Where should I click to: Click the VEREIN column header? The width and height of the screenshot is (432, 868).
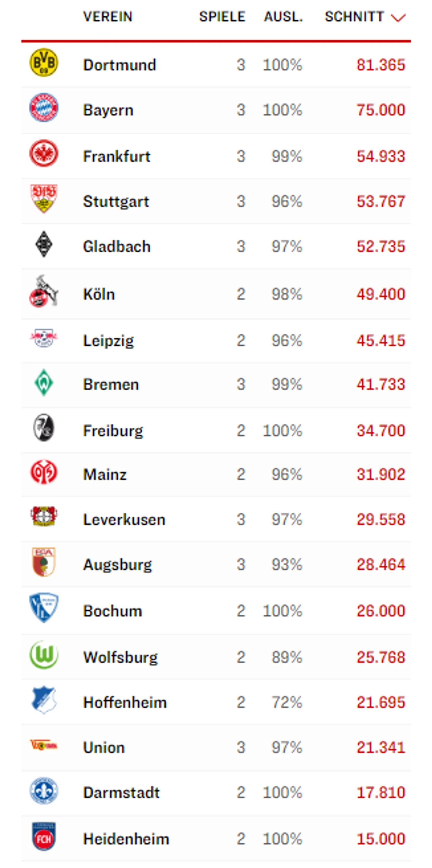[x=108, y=17]
